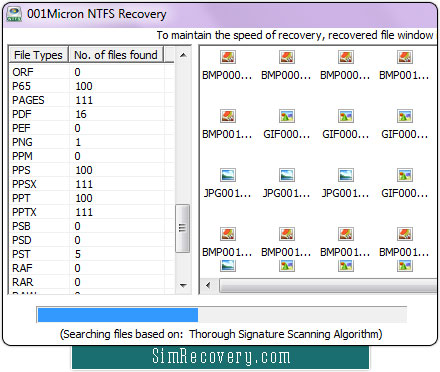Click the file list scroll up arrow
The height and width of the screenshot is (372, 440).
[x=183, y=55]
